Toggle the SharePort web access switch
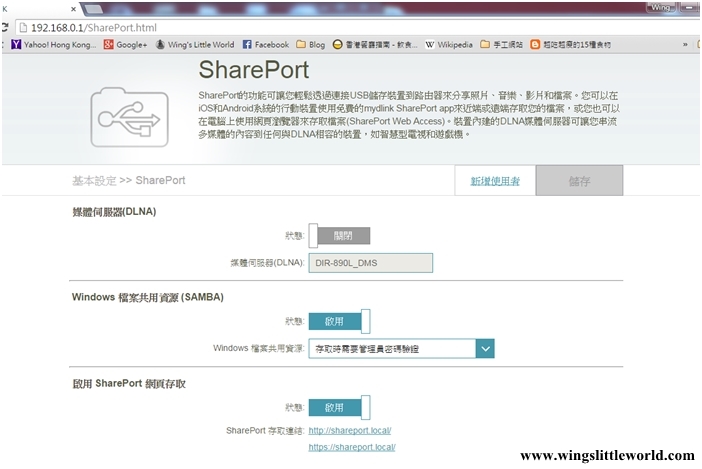 (340, 407)
